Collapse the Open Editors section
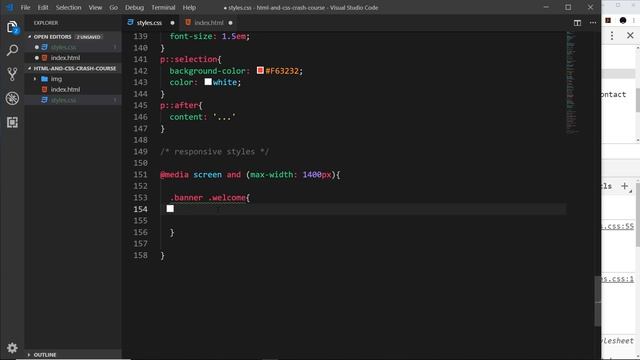640x360 pixels. (29, 37)
